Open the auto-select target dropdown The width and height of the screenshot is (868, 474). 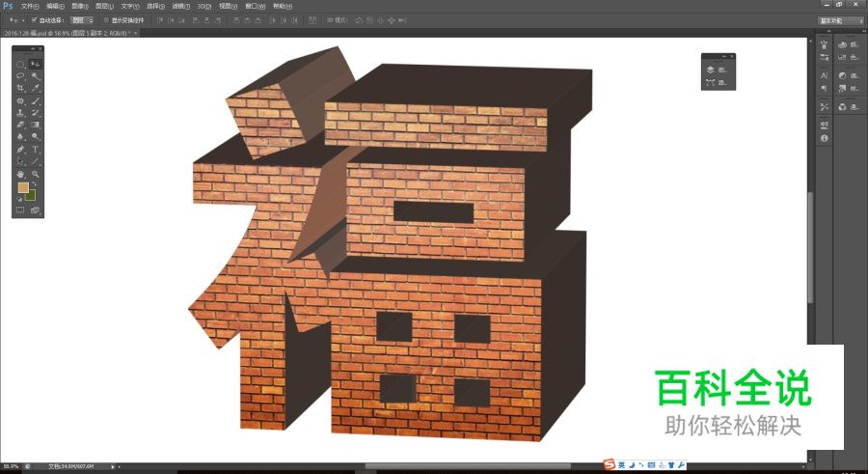(x=82, y=19)
